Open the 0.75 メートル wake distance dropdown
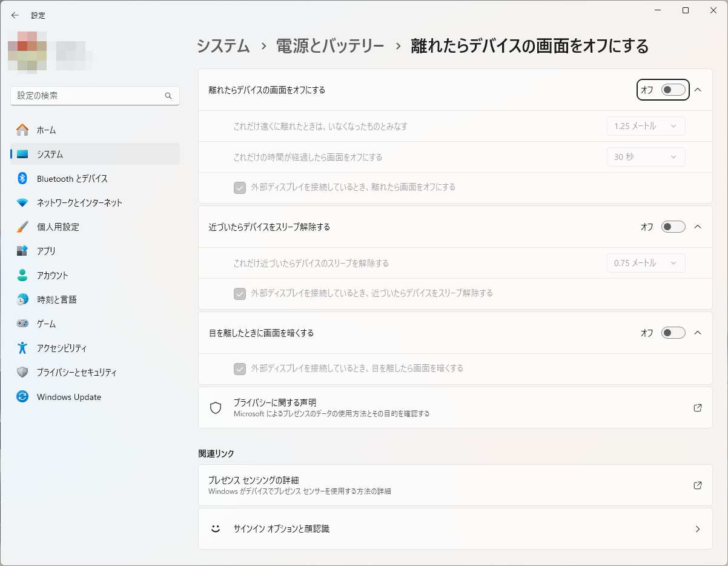This screenshot has height=566, width=728. (x=646, y=263)
